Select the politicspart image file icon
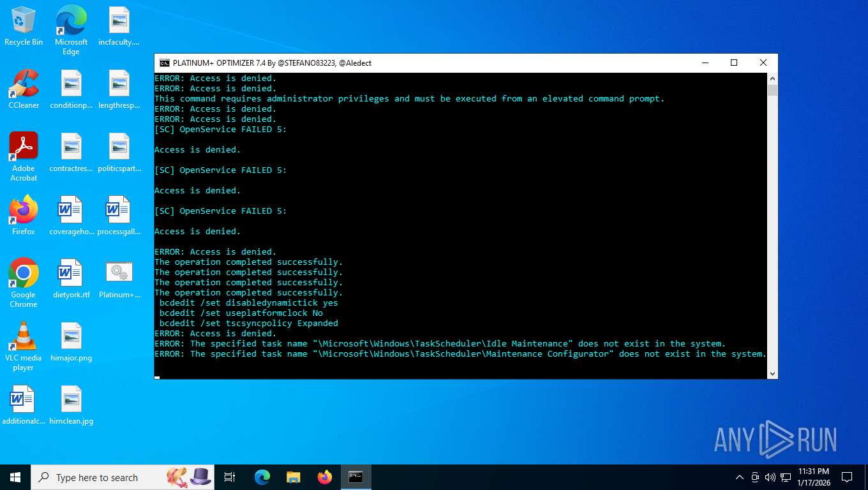Image resolution: width=868 pixels, height=490 pixels. click(119, 152)
